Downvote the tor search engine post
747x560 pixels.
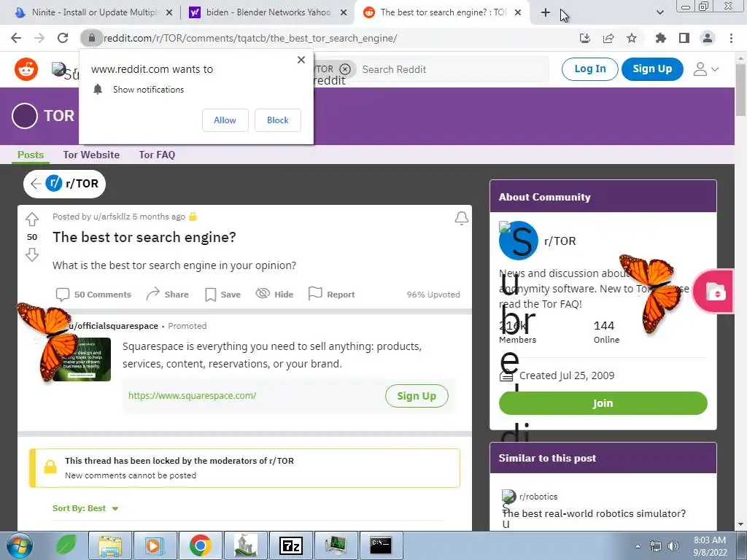tap(32, 254)
